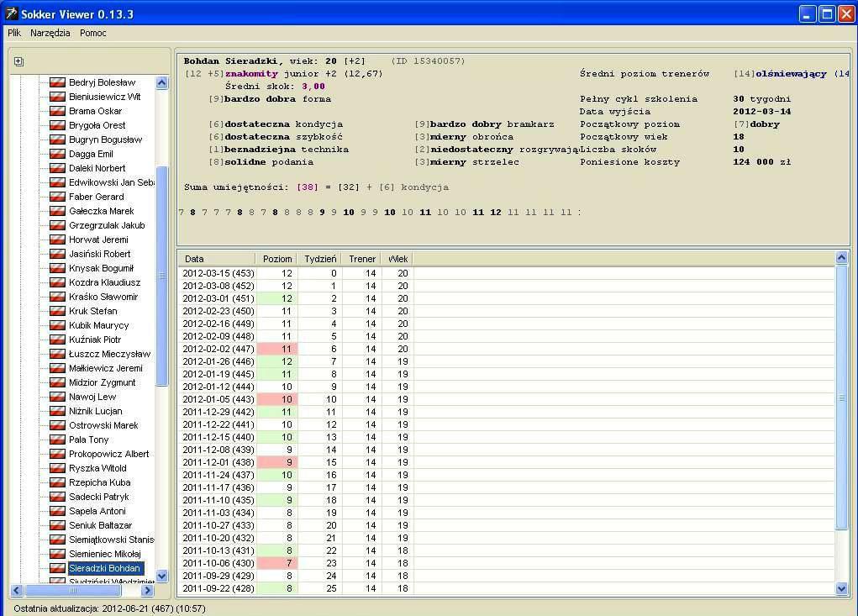
Task: Click the flag icon beside Dagga Emil
Action: pos(57,154)
